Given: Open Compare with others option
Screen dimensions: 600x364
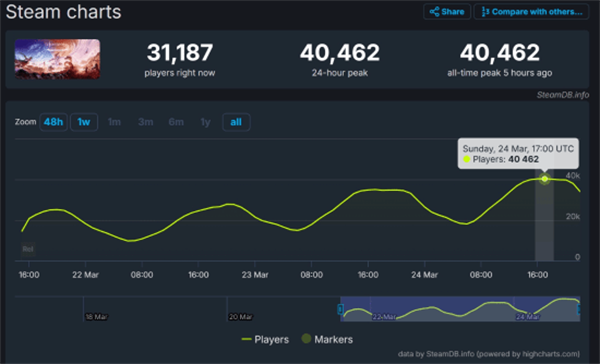Looking at the screenshot, I should (x=532, y=11).
